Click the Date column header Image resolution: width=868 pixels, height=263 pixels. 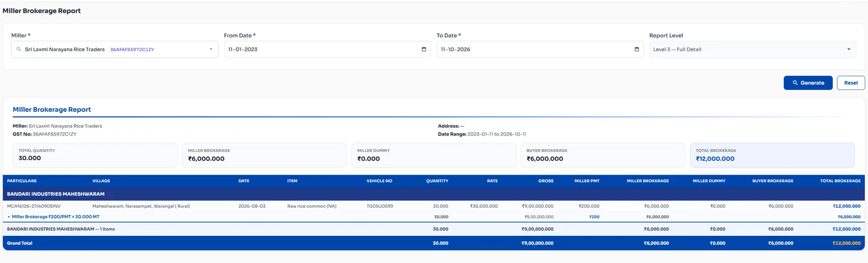244,181
